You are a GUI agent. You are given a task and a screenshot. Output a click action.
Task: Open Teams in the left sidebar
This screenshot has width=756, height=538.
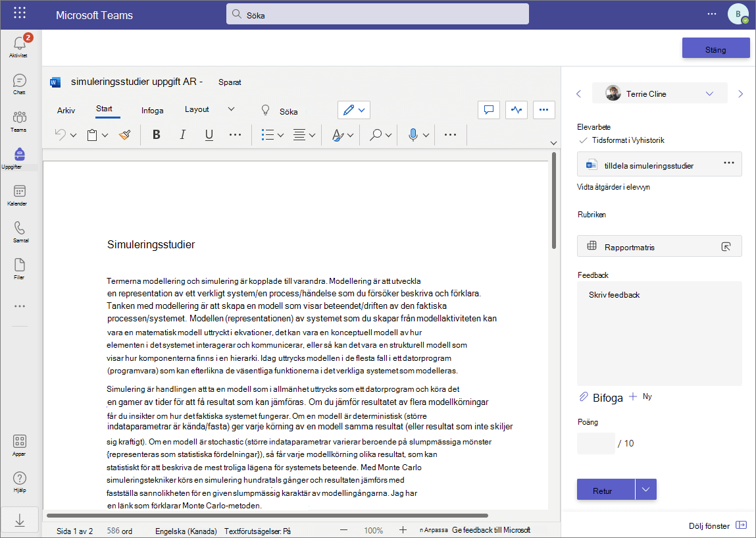pyautogui.click(x=19, y=121)
